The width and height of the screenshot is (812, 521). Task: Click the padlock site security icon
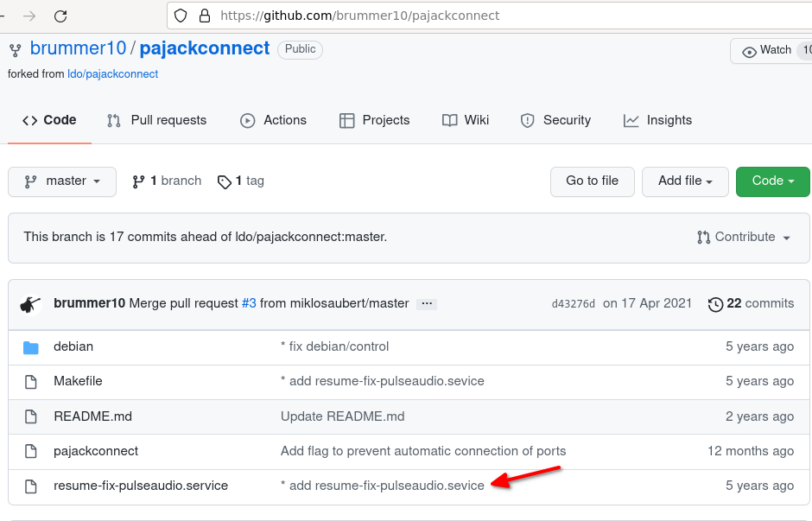(205, 16)
